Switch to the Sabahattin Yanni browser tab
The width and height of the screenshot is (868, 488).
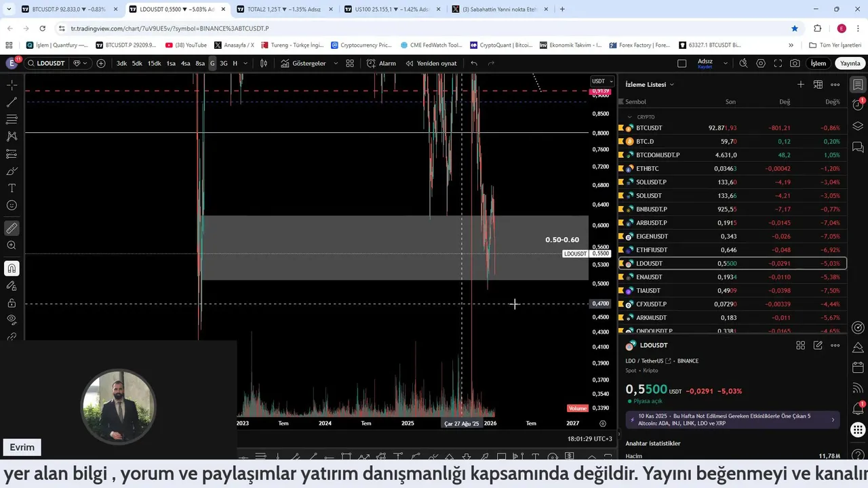499,9
